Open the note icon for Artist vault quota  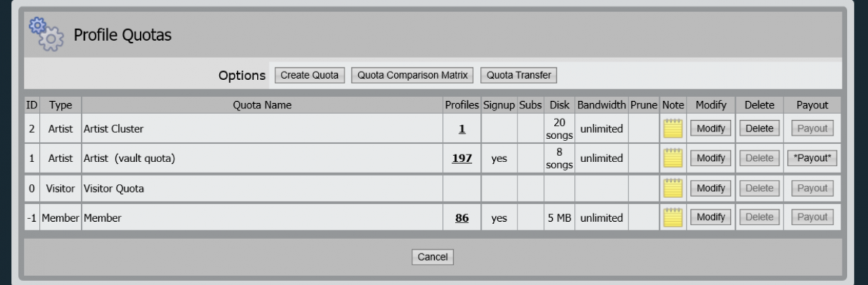click(673, 158)
